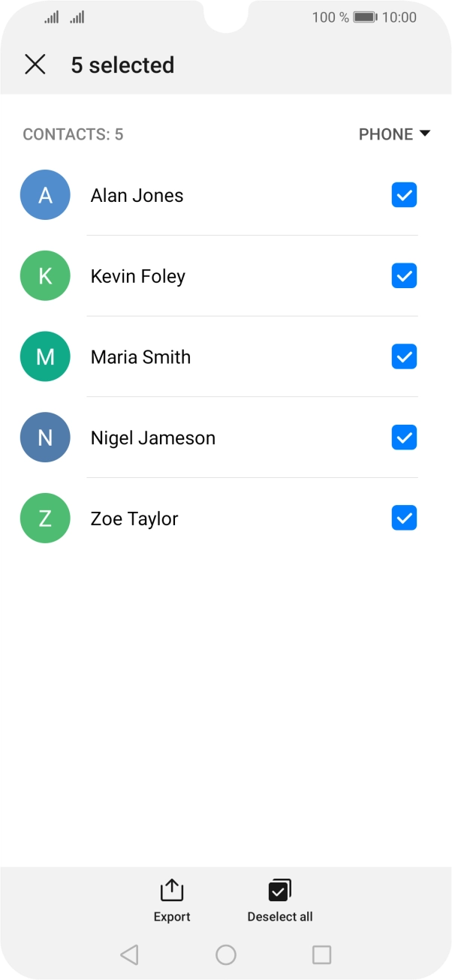Toggle the Nigel Jameson checkbox
The height and width of the screenshot is (980, 452).
click(404, 437)
